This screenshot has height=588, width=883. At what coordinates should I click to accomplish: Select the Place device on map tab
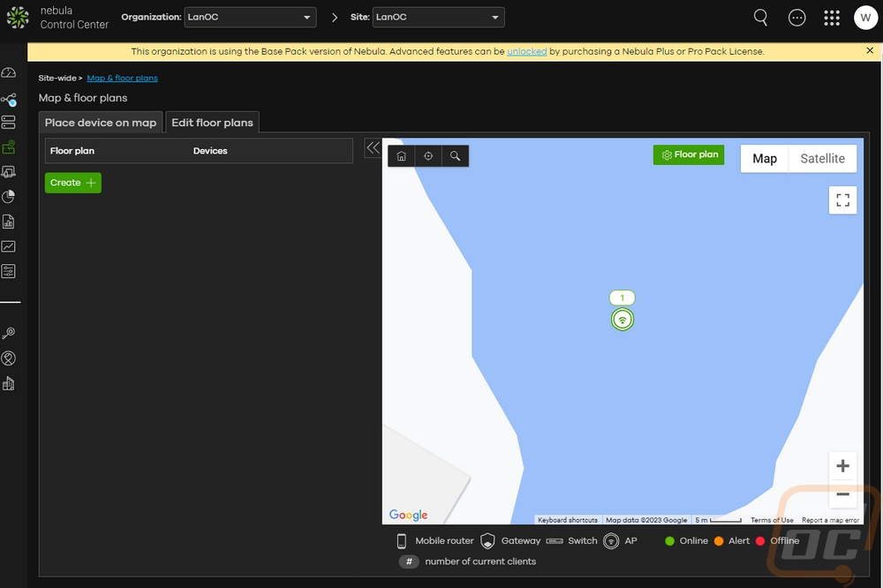click(101, 122)
